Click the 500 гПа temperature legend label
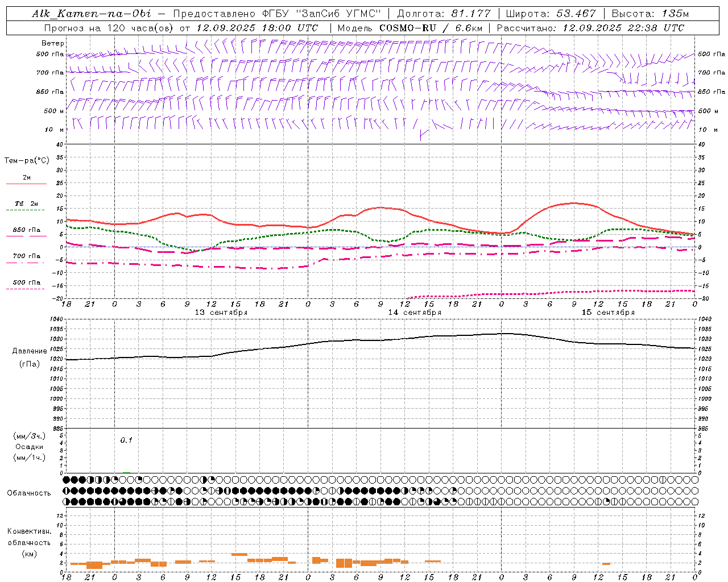The image size is (728, 582). pyautogui.click(x=26, y=282)
